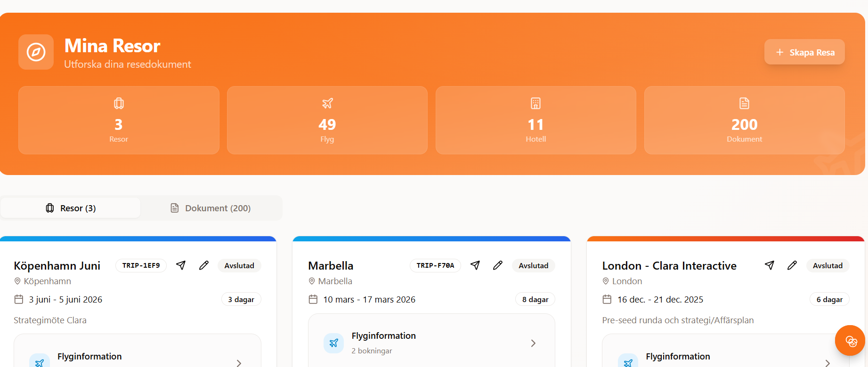Click calendar icon next to 3 juni dates
This screenshot has width=868, height=367.
point(19,299)
